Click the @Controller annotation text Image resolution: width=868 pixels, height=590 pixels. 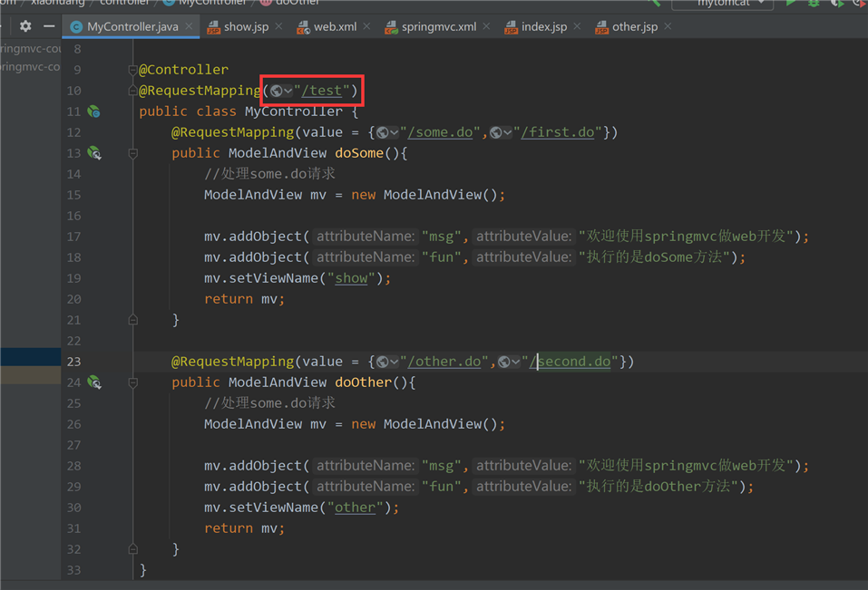pos(183,70)
